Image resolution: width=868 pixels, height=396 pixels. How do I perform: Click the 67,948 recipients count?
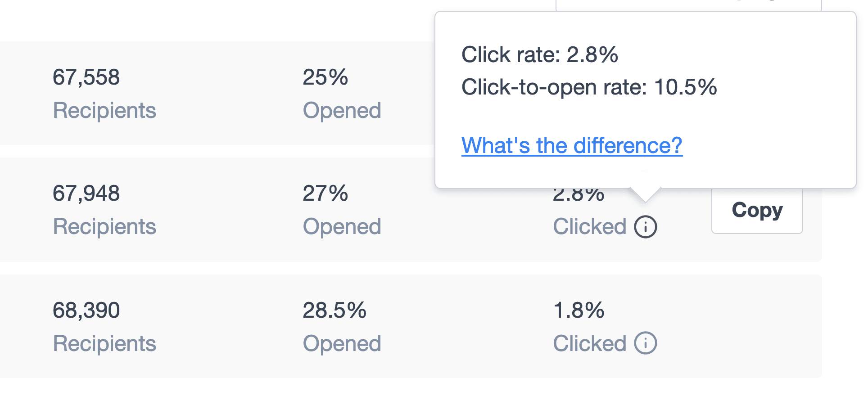86,193
